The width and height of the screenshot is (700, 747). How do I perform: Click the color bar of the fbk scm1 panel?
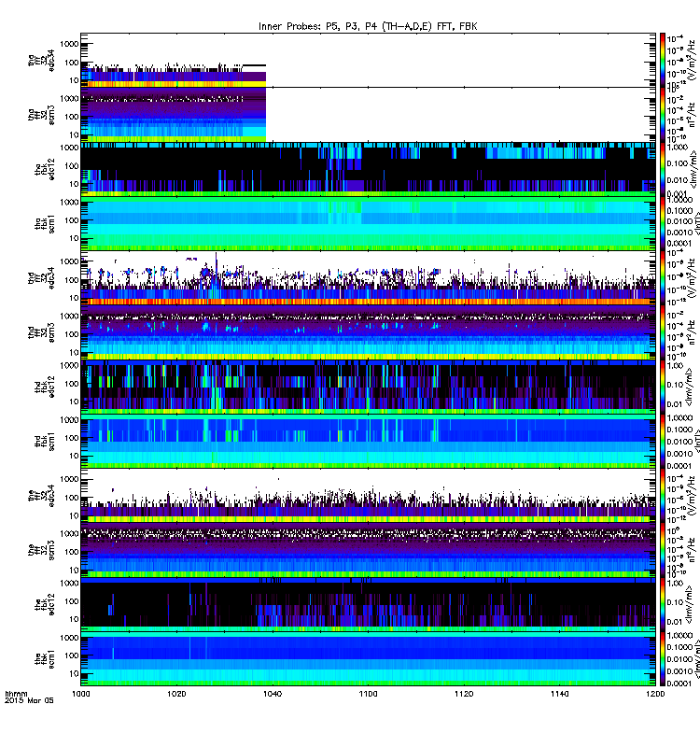pyautogui.click(x=662, y=659)
